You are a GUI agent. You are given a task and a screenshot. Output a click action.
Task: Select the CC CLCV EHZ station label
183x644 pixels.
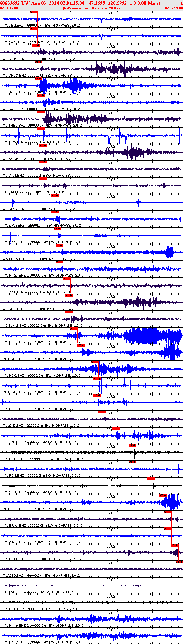[x=42, y=209]
